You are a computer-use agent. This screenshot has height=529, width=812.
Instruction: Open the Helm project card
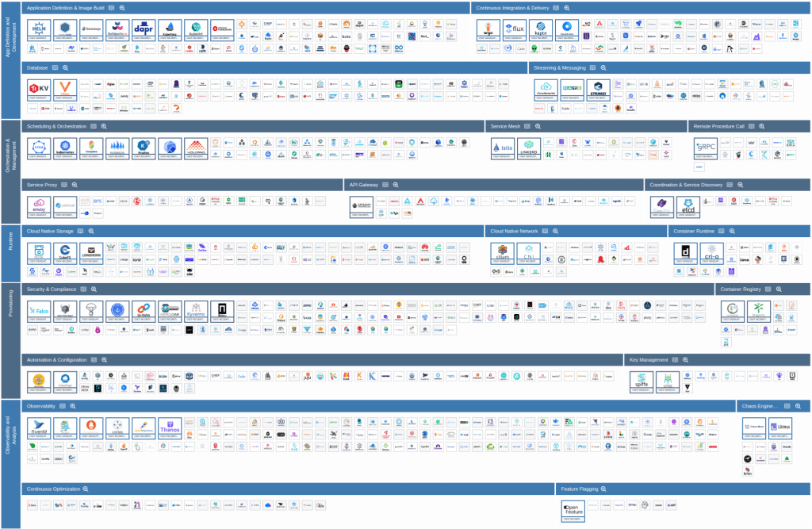pyautogui.click(x=39, y=30)
